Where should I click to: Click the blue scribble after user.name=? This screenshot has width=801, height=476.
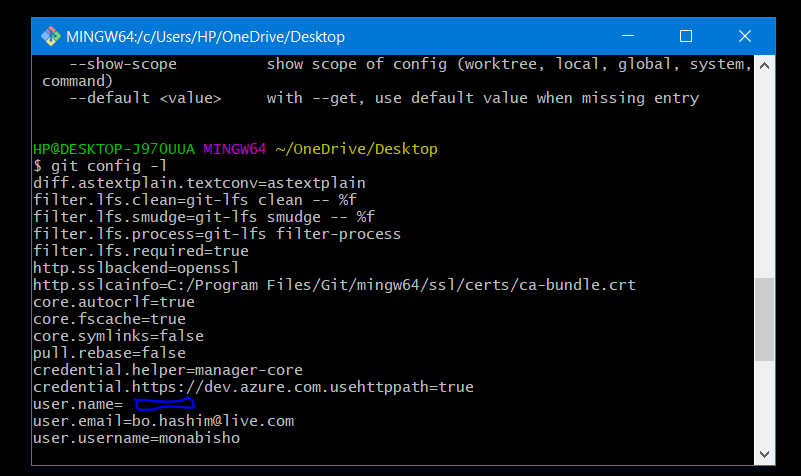click(x=164, y=403)
